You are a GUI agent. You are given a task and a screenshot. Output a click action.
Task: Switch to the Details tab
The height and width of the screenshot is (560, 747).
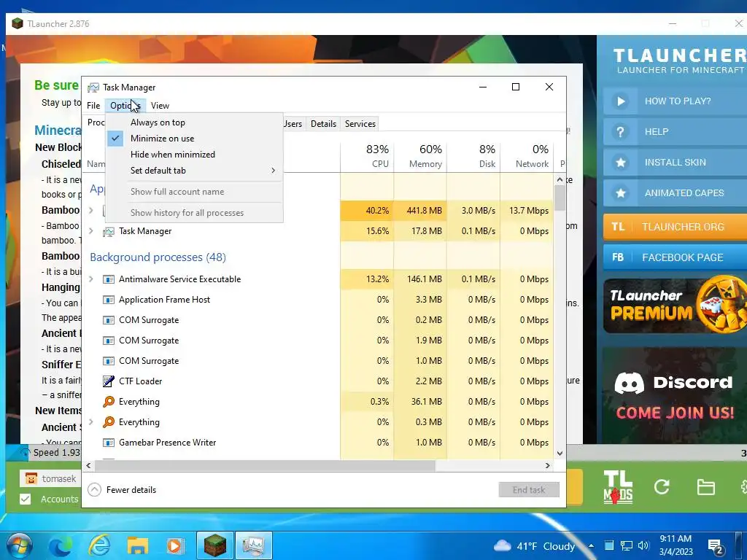tap(323, 124)
